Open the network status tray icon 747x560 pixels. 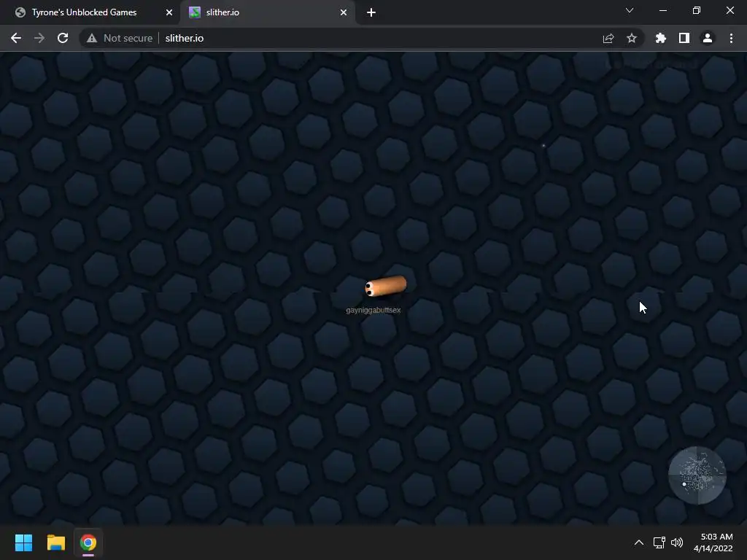tap(659, 542)
